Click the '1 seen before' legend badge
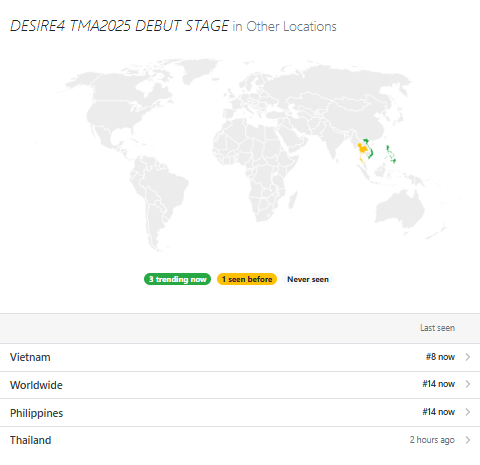Viewport: 480px width, 465px height. pyautogui.click(x=247, y=279)
